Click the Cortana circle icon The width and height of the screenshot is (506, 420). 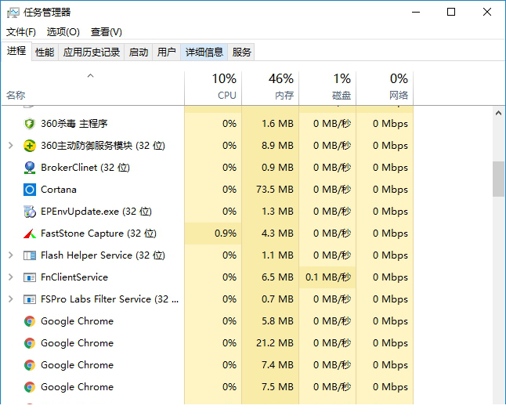[x=29, y=190]
